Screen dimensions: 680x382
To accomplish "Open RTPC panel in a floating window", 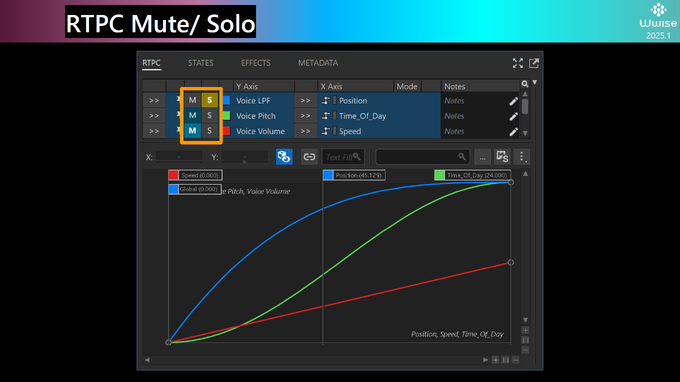I will pos(534,63).
